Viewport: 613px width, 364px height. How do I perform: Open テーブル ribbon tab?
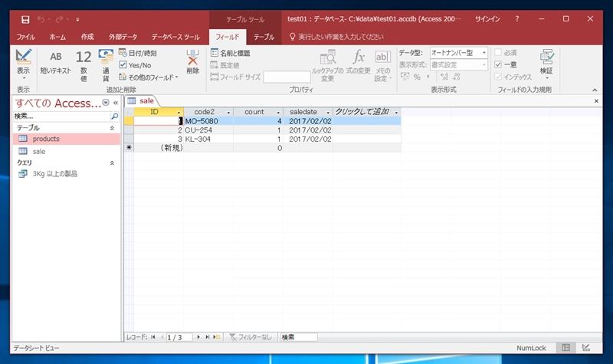click(x=264, y=37)
